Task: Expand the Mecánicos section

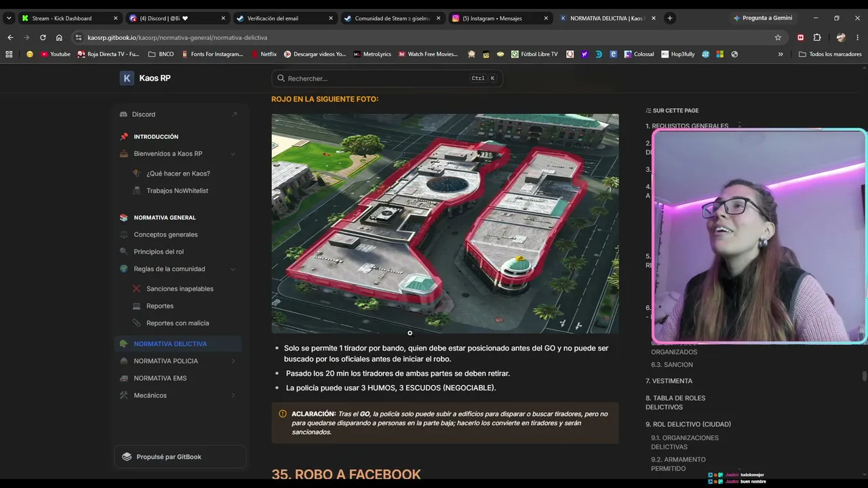Action: click(233, 395)
